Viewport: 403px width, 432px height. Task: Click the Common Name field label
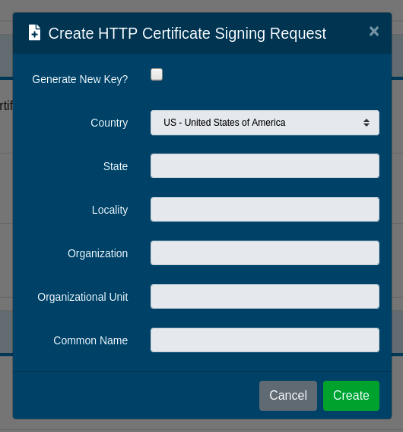pyautogui.click(x=90, y=340)
